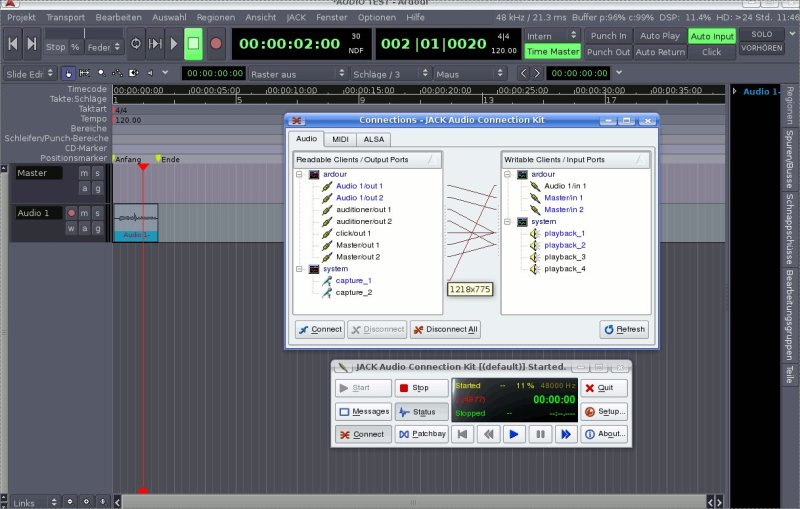Screen dimensions: 800x509
Task: Enable metronome Click button
Action: (711, 52)
